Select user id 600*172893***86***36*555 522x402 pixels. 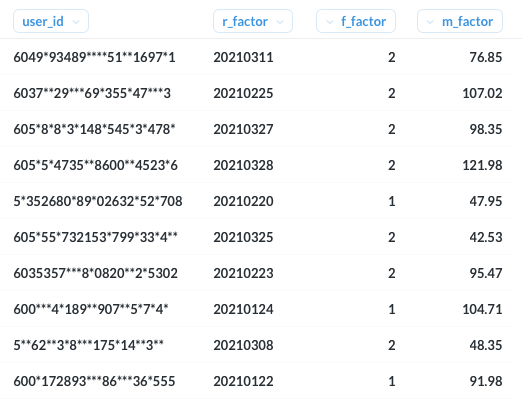94,381
